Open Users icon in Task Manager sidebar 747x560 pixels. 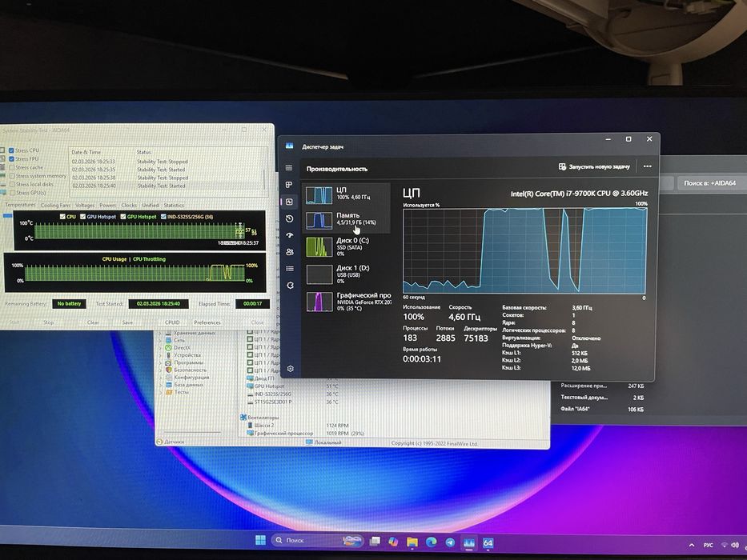click(x=290, y=252)
